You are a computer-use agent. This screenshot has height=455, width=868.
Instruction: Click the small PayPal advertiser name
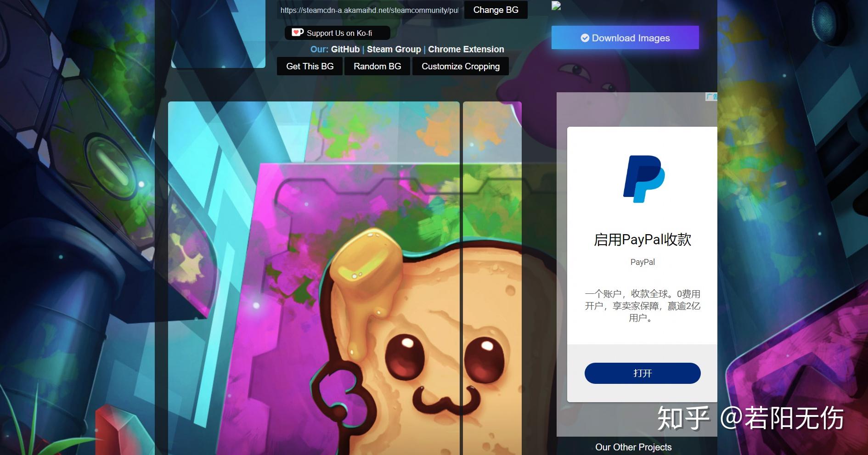click(x=643, y=262)
